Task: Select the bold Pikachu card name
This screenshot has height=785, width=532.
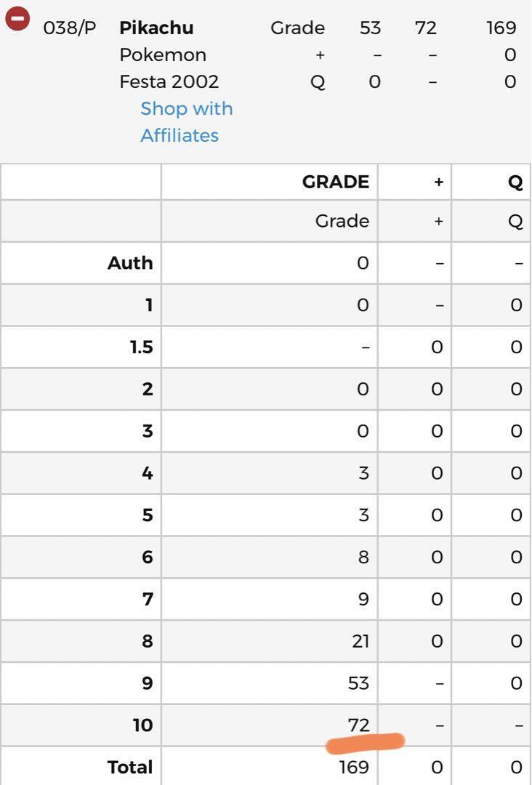Action: click(156, 28)
